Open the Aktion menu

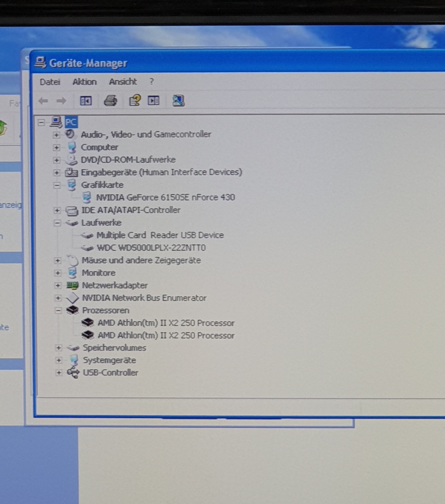(x=84, y=82)
